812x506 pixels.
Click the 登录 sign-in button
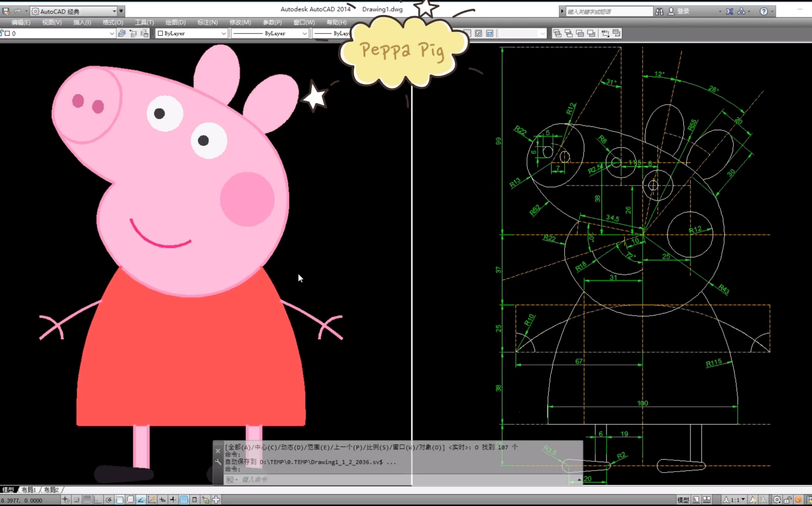tap(683, 11)
